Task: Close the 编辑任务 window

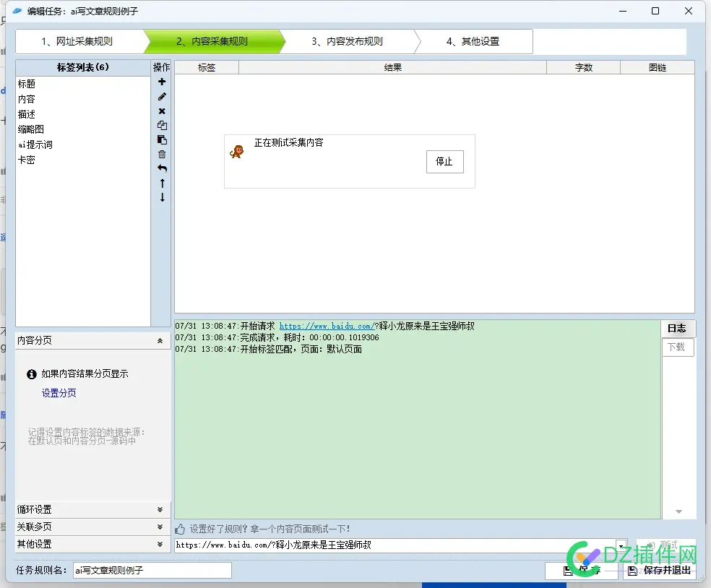Action: click(x=689, y=11)
